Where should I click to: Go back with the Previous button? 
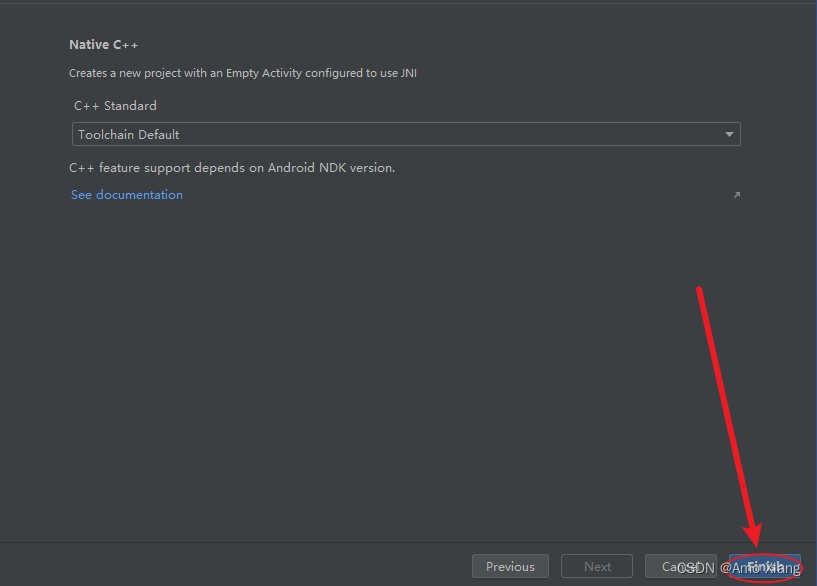[x=510, y=566]
